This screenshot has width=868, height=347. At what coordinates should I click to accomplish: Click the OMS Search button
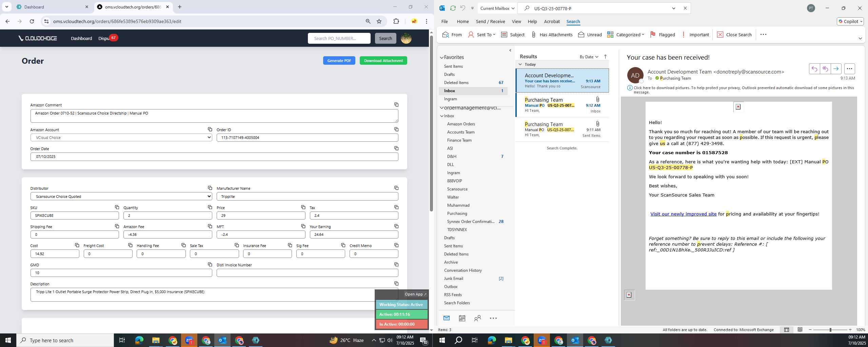(x=386, y=38)
